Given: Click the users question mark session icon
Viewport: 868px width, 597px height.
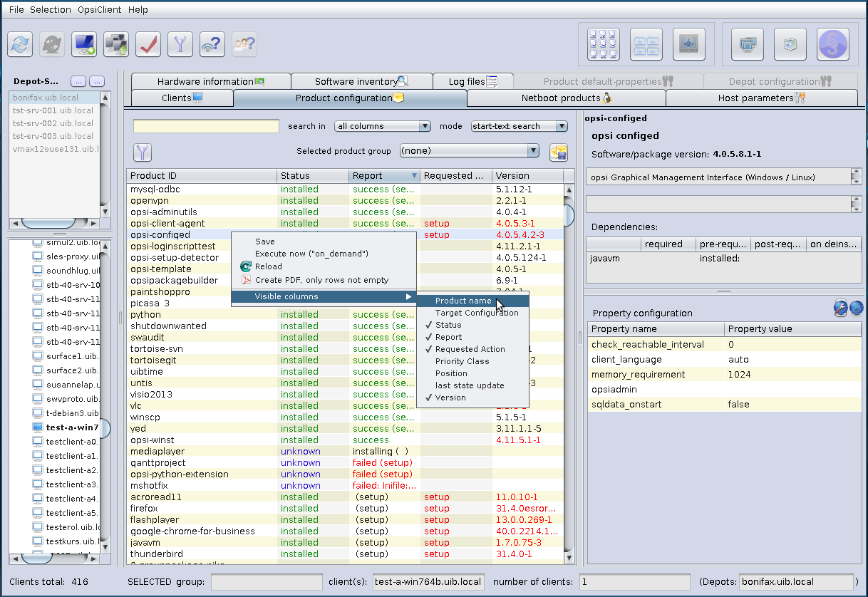Looking at the screenshot, I should coord(244,44).
